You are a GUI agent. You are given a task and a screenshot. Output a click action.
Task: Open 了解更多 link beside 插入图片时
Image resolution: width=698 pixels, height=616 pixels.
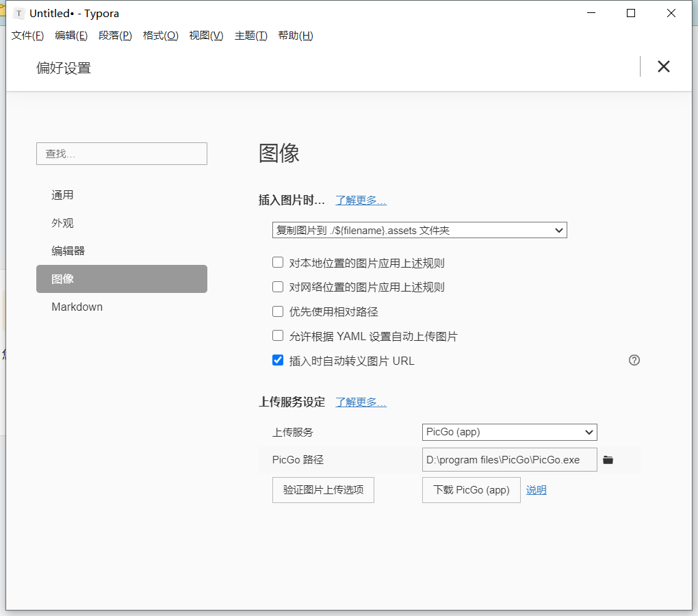tap(361, 201)
